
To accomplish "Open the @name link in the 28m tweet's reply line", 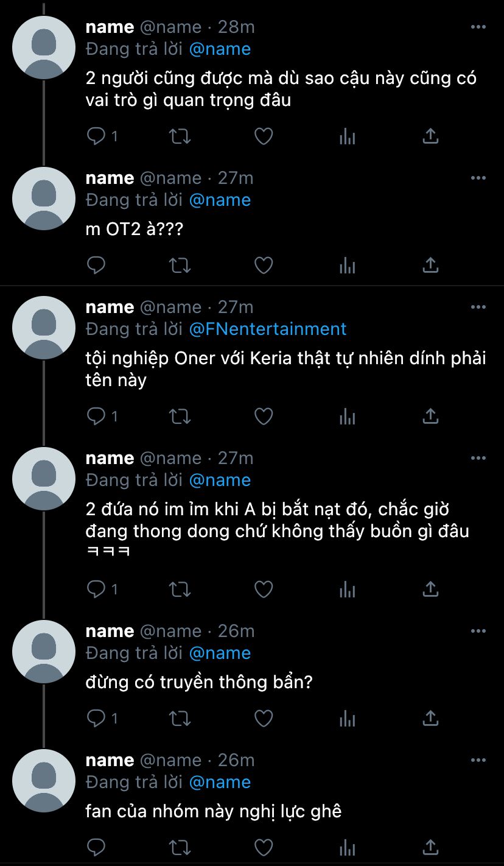I will click(x=220, y=49).
